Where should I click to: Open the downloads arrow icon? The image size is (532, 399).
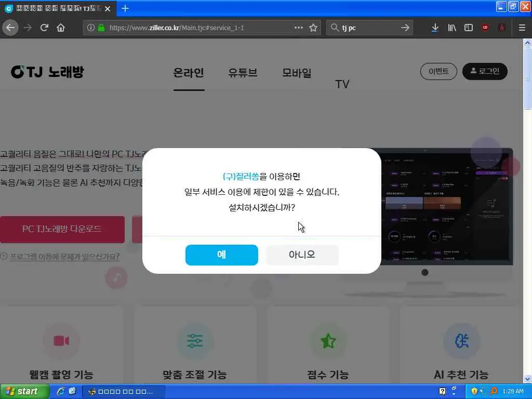click(x=435, y=28)
